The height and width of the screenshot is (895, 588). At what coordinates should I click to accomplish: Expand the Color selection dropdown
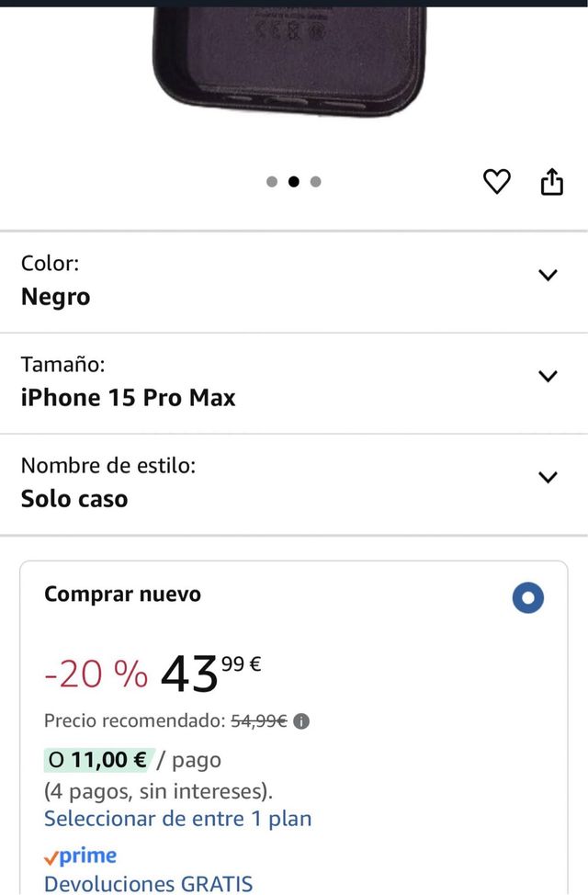click(548, 275)
